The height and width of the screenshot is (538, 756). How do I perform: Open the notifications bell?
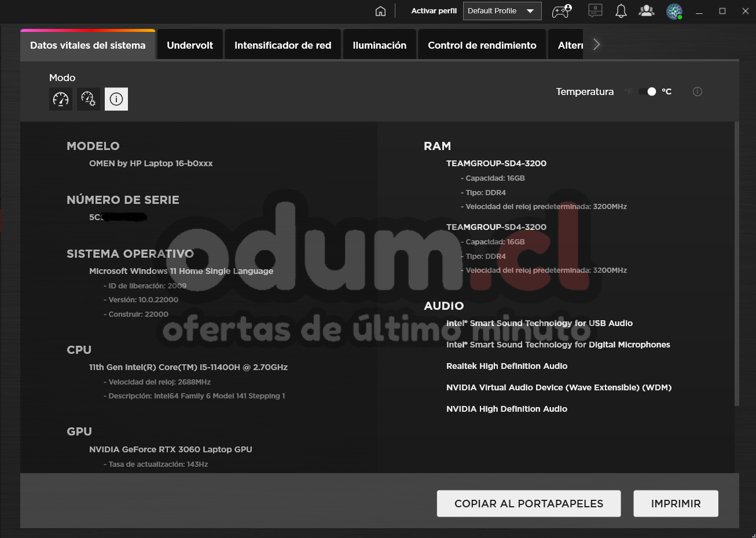[621, 11]
